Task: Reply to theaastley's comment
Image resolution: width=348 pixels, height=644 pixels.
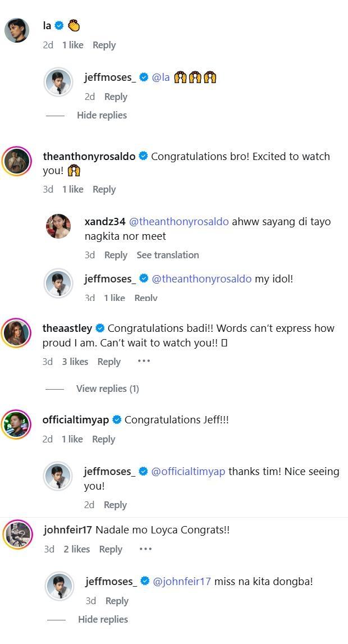Action: pos(109,362)
